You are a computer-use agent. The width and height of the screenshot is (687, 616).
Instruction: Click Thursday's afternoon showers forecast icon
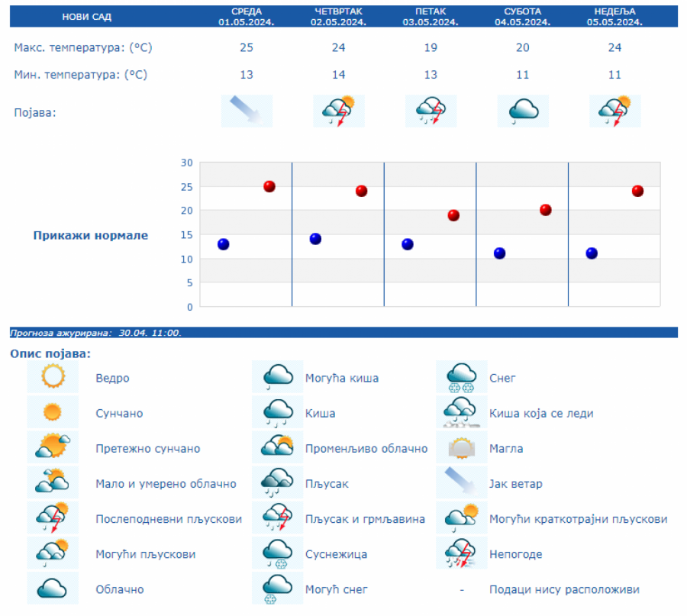pyautogui.click(x=338, y=111)
